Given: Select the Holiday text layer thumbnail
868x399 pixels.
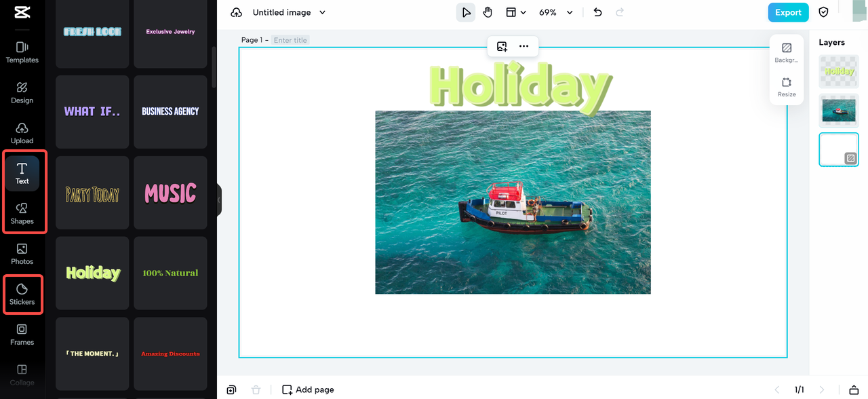Looking at the screenshot, I should 839,72.
